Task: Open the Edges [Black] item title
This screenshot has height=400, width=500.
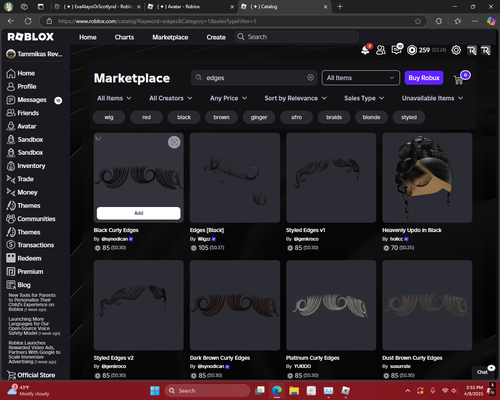Action: pos(207,230)
